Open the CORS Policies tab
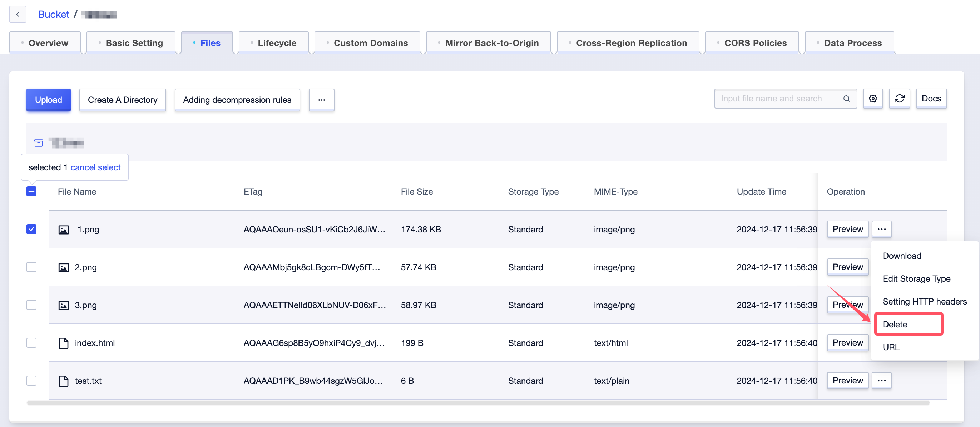This screenshot has height=427, width=980. [x=752, y=43]
